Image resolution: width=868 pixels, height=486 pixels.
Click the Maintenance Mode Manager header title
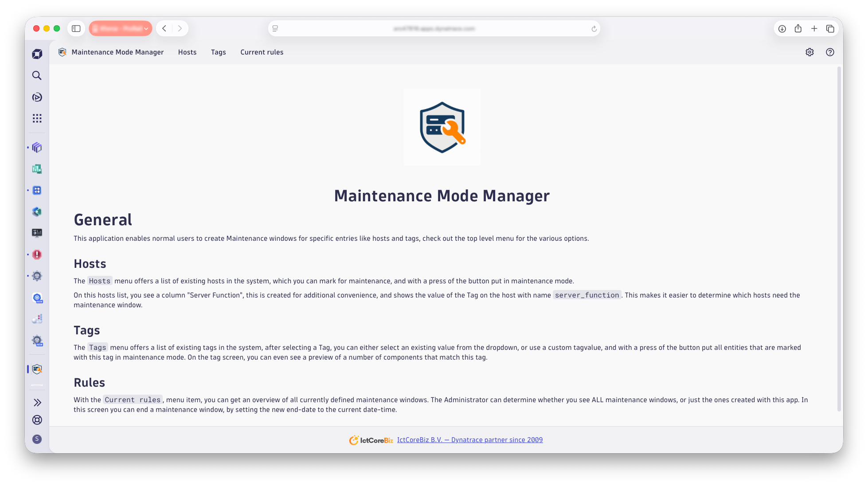tap(117, 52)
